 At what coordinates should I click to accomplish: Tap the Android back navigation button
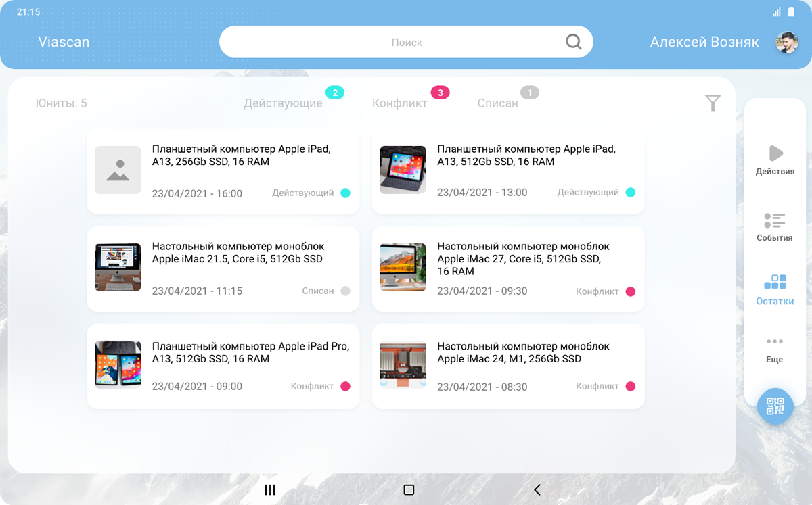pos(537,490)
